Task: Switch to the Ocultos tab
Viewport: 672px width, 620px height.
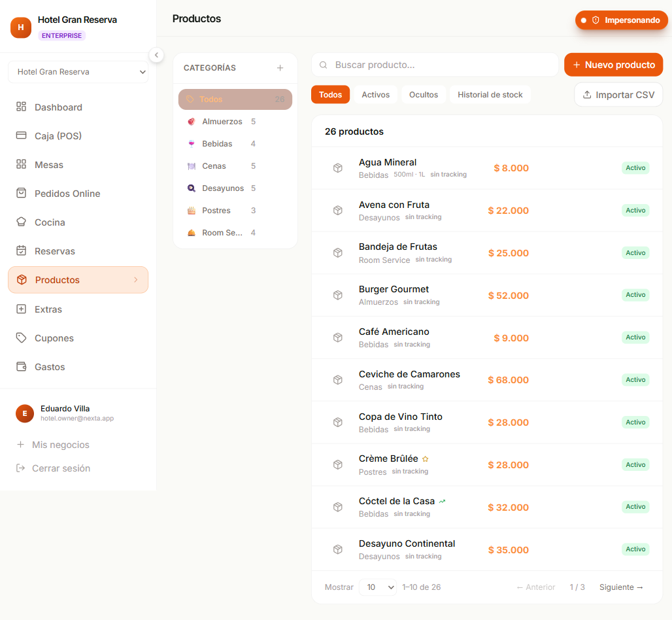Action: click(x=424, y=95)
